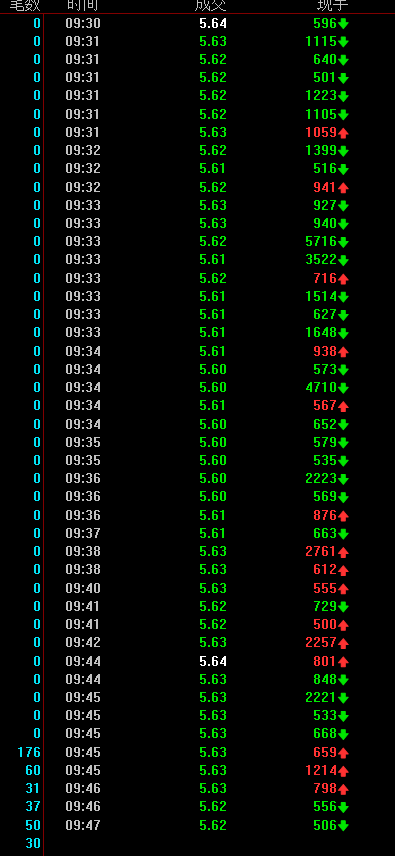Click the volume value 1223
This screenshot has width=395, height=856.
(321, 96)
